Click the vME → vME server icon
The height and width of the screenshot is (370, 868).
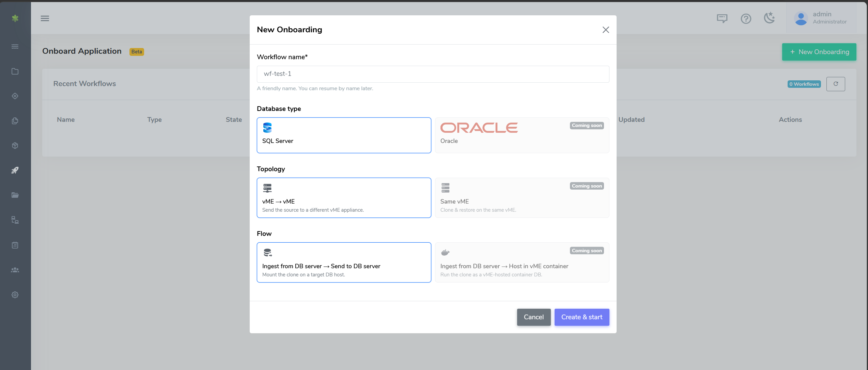(267, 188)
